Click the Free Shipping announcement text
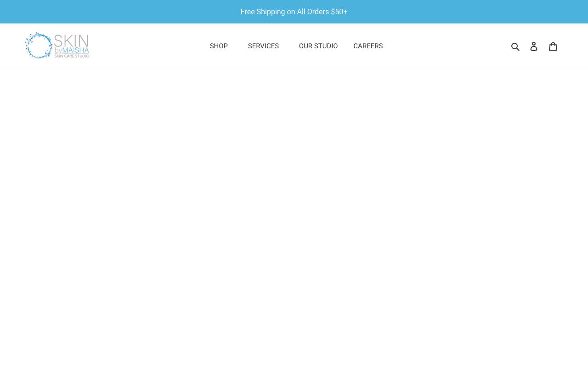This screenshot has width=588, height=368. [x=285, y=12]
